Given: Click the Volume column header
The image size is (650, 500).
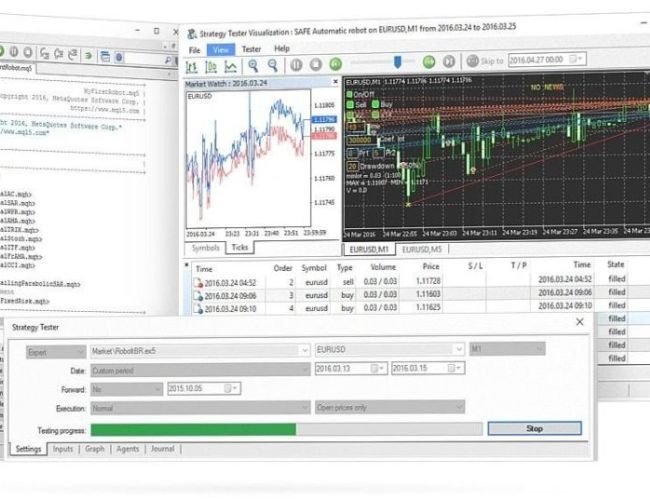Looking at the screenshot, I should (383, 267).
